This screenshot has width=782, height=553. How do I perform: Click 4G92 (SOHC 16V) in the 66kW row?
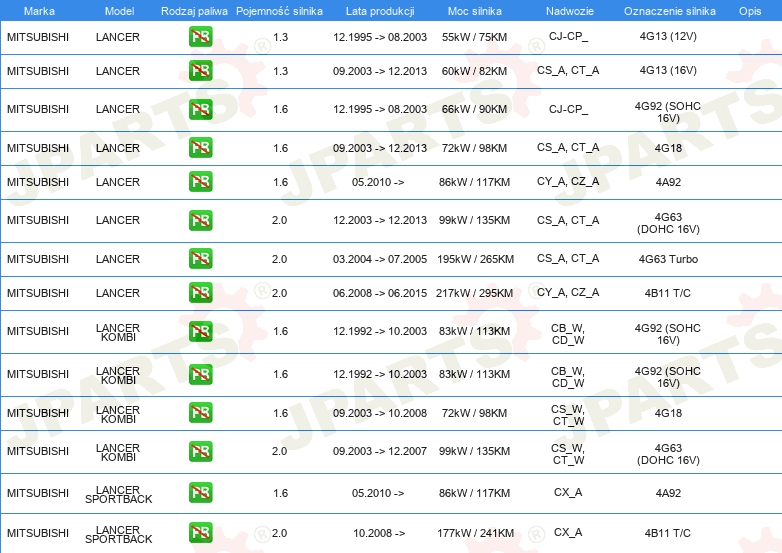(x=668, y=112)
